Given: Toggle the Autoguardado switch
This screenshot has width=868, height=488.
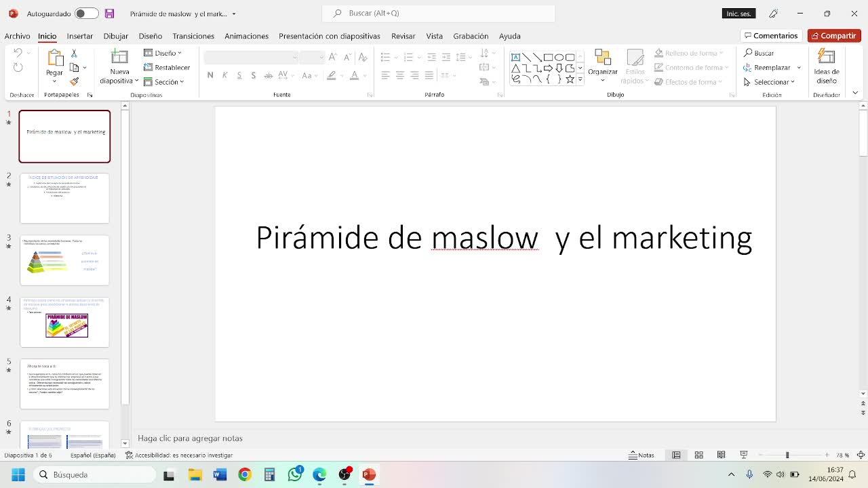Looking at the screenshot, I should pos(86,14).
